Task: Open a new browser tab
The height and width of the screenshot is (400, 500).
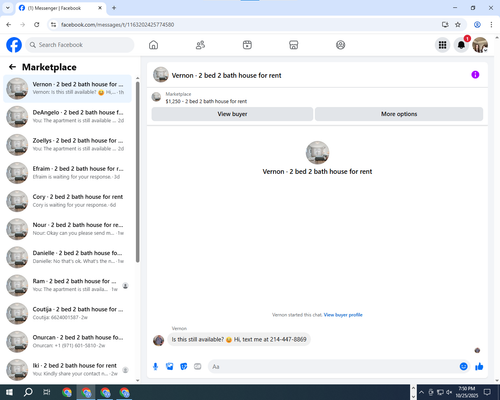Action: click(114, 8)
